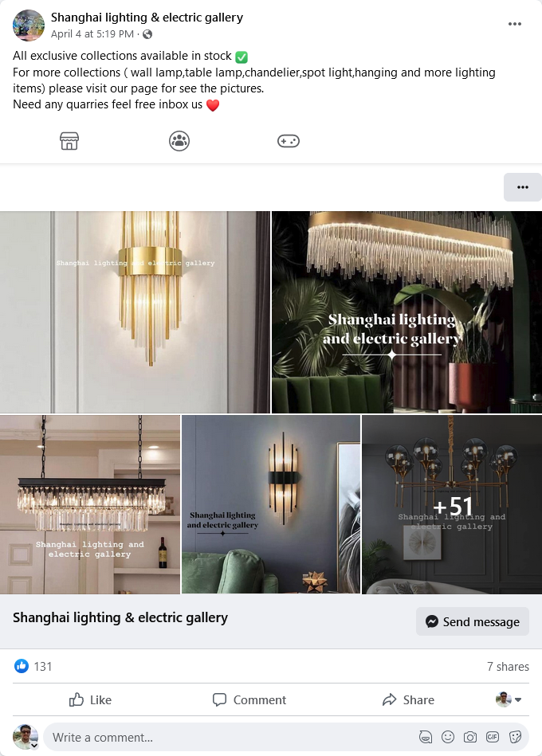Click the grey three-dot button above photos

coord(523,187)
